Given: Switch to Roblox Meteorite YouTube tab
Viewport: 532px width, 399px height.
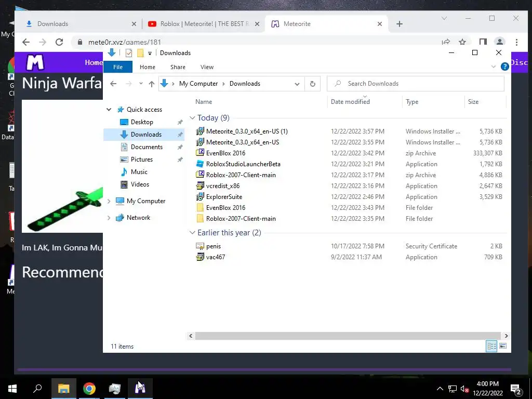Looking at the screenshot, I should click(x=204, y=24).
